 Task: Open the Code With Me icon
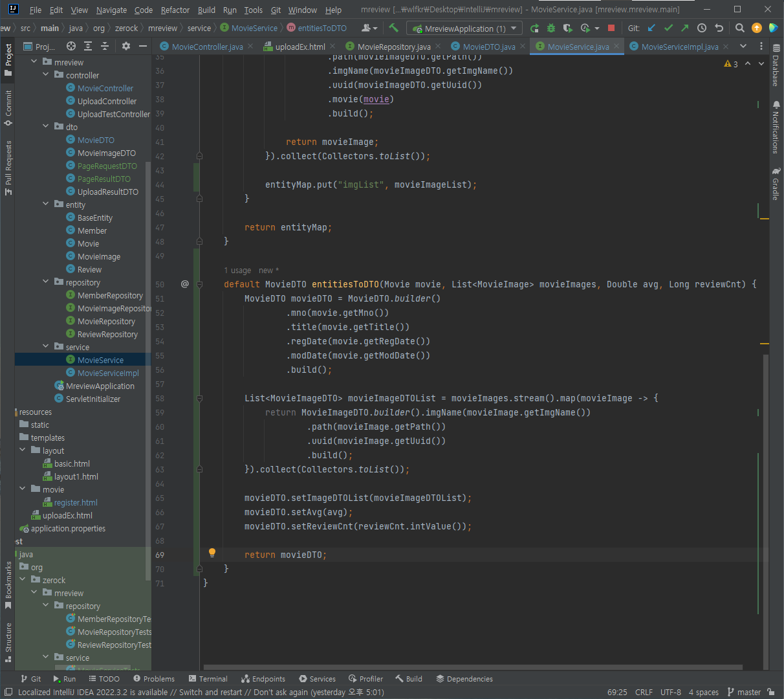click(774, 28)
